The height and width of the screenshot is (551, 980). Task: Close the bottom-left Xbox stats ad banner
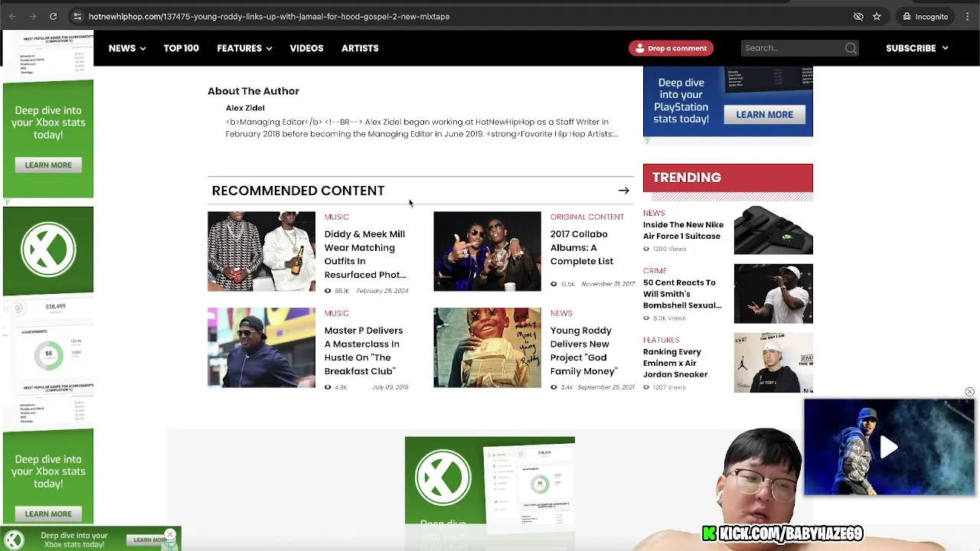170,535
